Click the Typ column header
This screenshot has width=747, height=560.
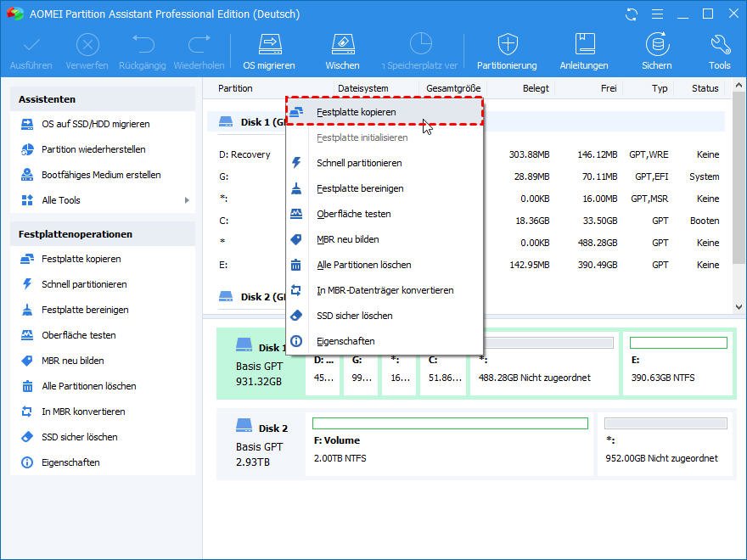pyautogui.click(x=660, y=88)
